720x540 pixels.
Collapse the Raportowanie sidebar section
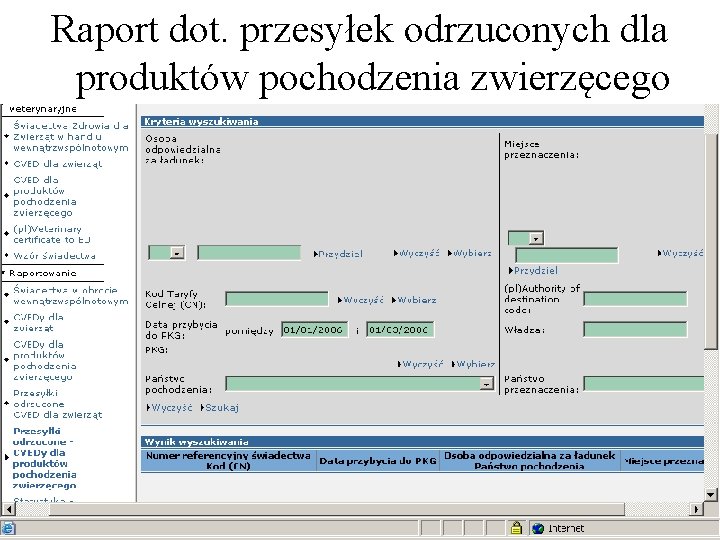(43, 273)
